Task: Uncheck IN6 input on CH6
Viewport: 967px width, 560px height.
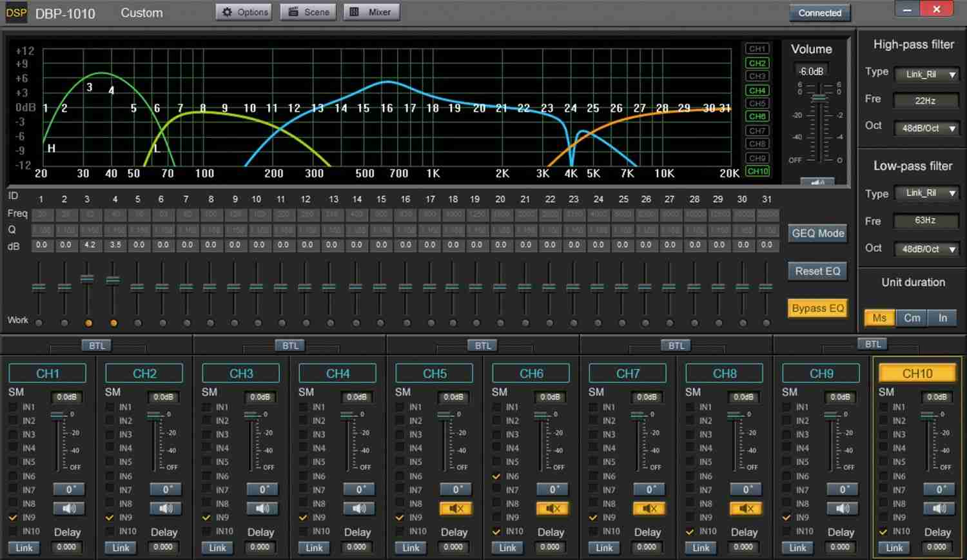Action: (x=496, y=476)
